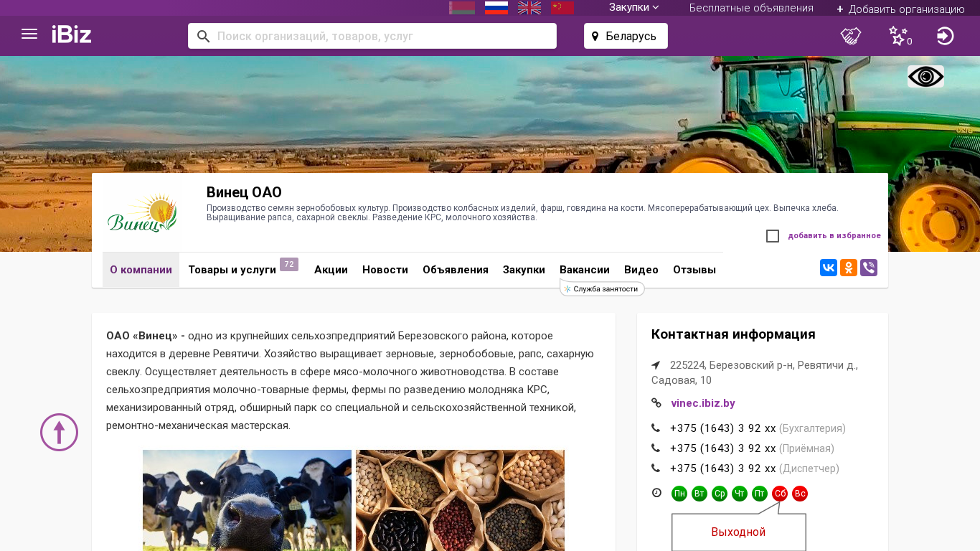Share the page on VK
This screenshot has width=980, height=551.
pos(829,268)
